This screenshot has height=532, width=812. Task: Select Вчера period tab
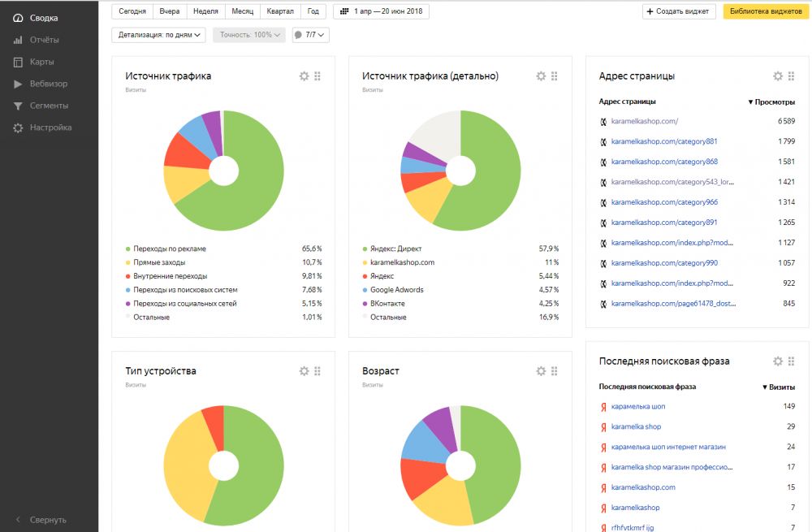(170, 11)
